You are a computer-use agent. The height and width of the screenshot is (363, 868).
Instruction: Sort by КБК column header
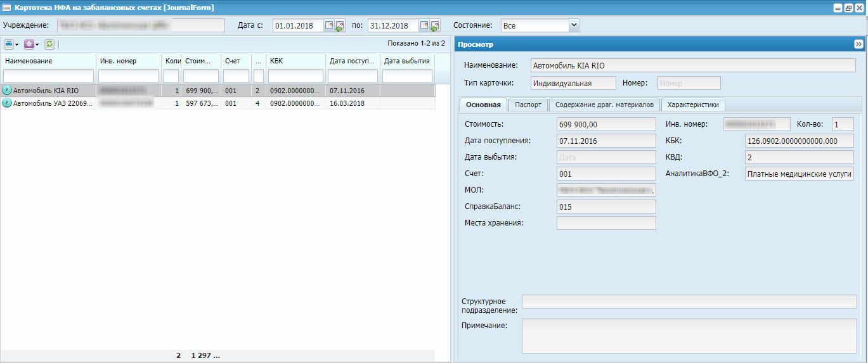[296, 61]
